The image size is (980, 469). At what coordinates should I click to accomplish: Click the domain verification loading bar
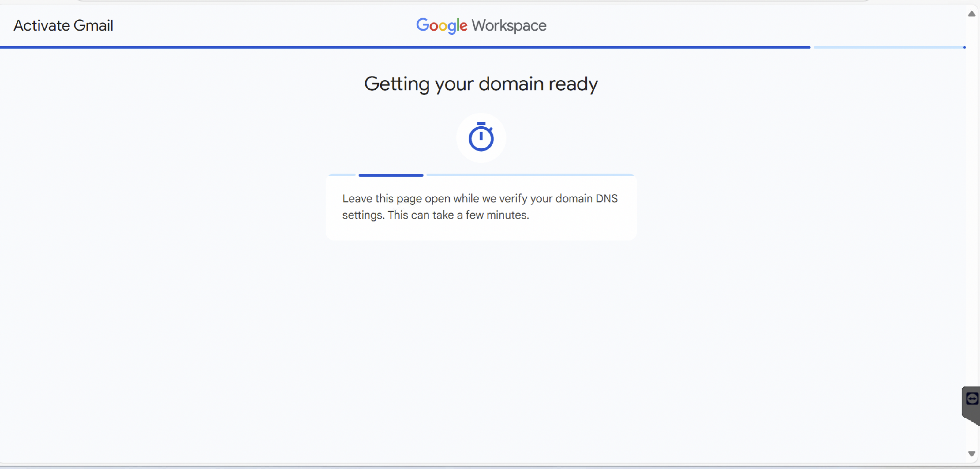pos(481,175)
